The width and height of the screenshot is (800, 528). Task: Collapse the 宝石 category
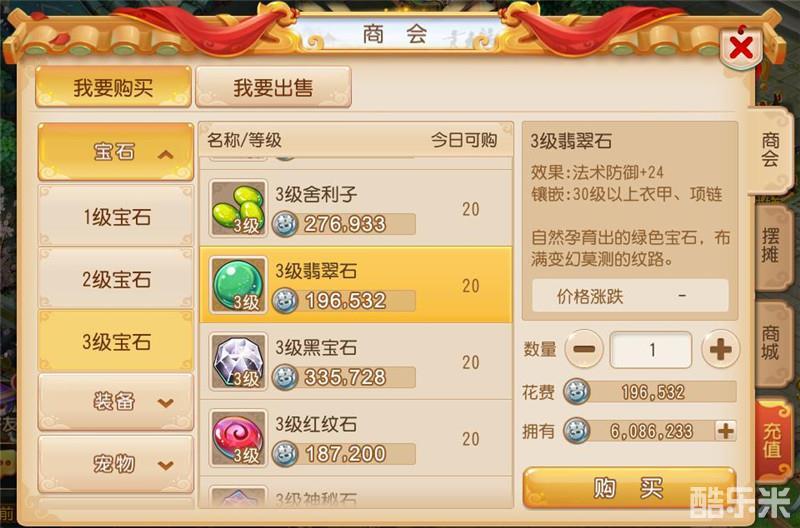point(116,152)
